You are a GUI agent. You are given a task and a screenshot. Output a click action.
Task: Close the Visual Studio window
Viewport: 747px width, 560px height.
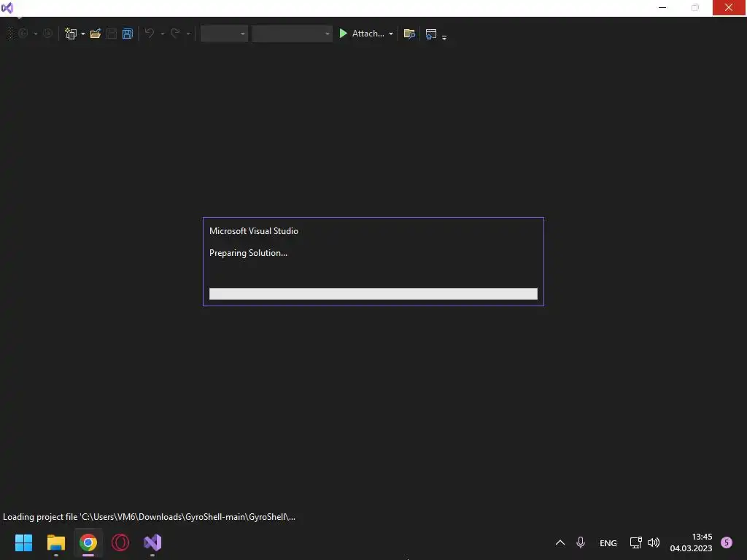point(729,7)
